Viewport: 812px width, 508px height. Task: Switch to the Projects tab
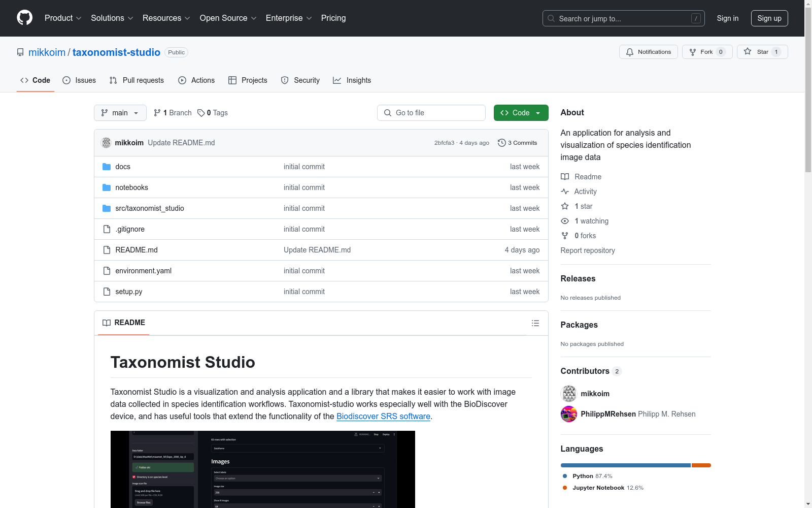248,80
